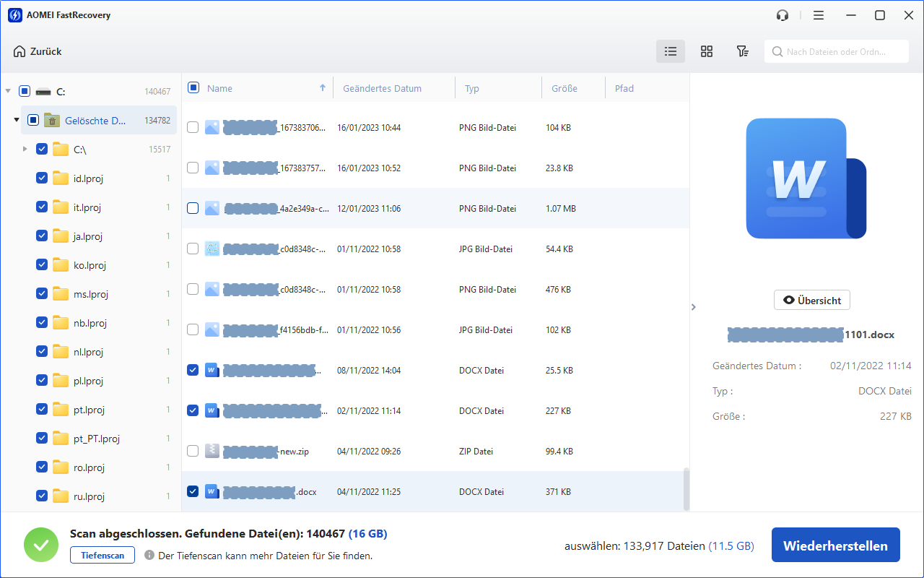Uncheck the ja.lproj folder checkbox
Image resolution: width=924 pixels, height=578 pixels.
click(42, 236)
